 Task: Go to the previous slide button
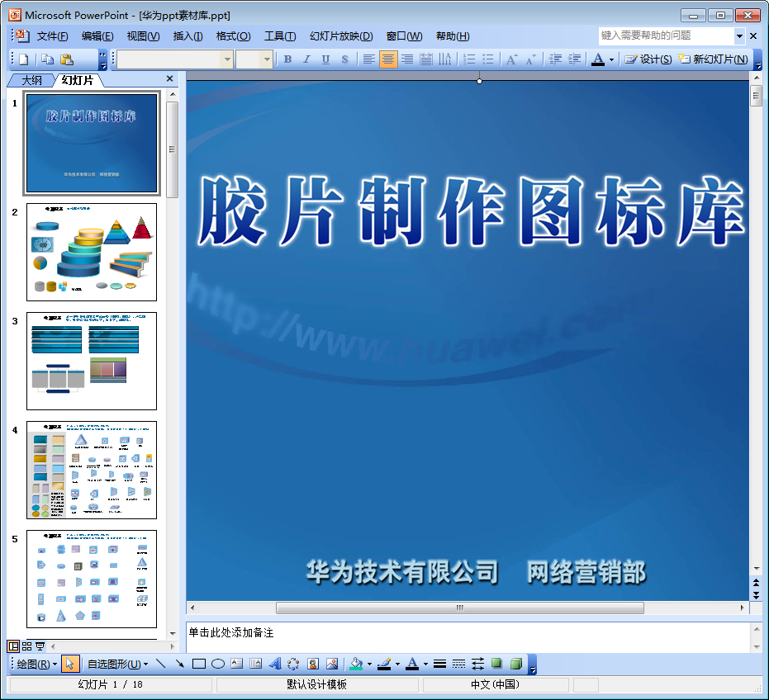click(x=757, y=582)
